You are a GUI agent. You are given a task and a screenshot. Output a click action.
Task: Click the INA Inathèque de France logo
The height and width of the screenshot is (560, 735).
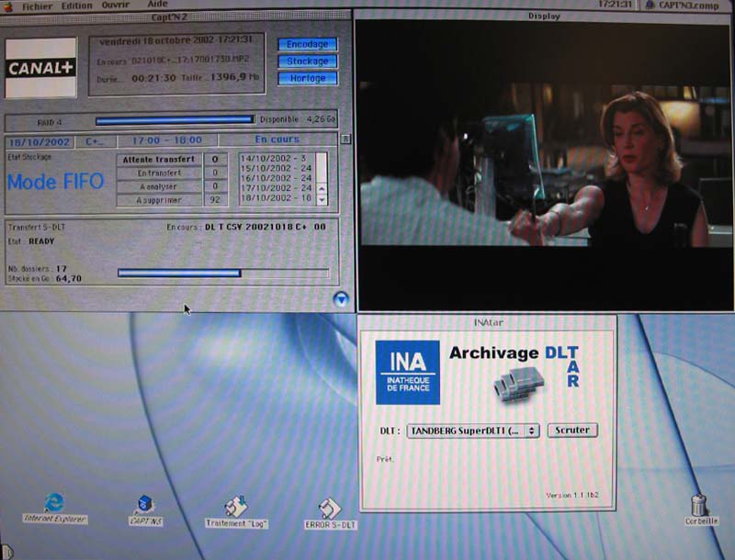[x=408, y=372]
